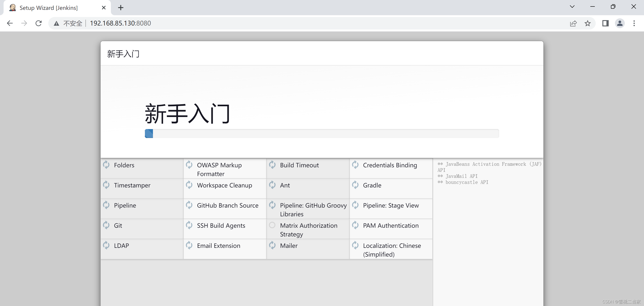Share this page via the share icon

tap(573, 23)
